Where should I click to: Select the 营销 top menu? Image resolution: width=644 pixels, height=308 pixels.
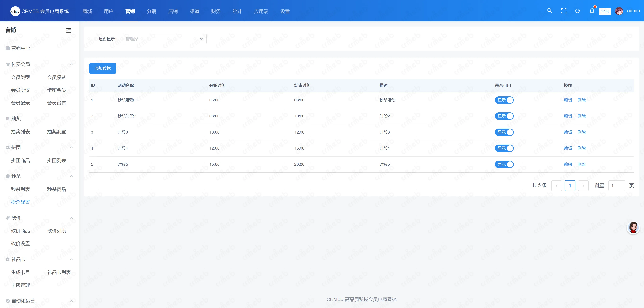(x=130, y=11)
